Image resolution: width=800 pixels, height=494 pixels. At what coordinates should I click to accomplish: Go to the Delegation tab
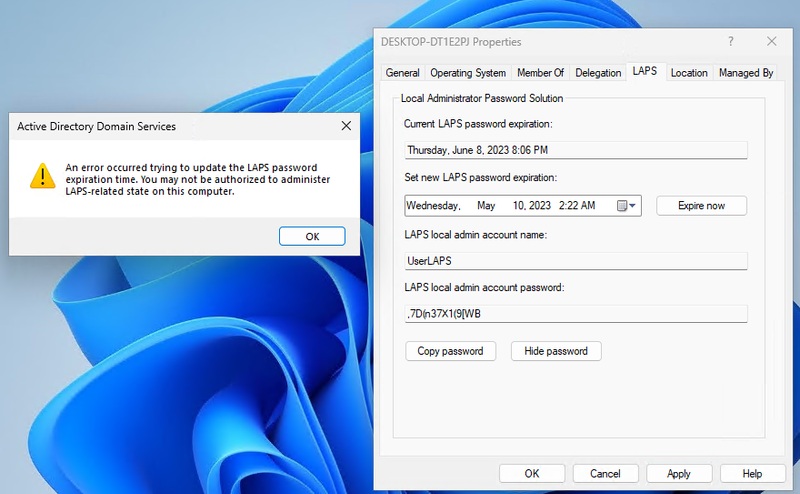(x=598, y=72)
